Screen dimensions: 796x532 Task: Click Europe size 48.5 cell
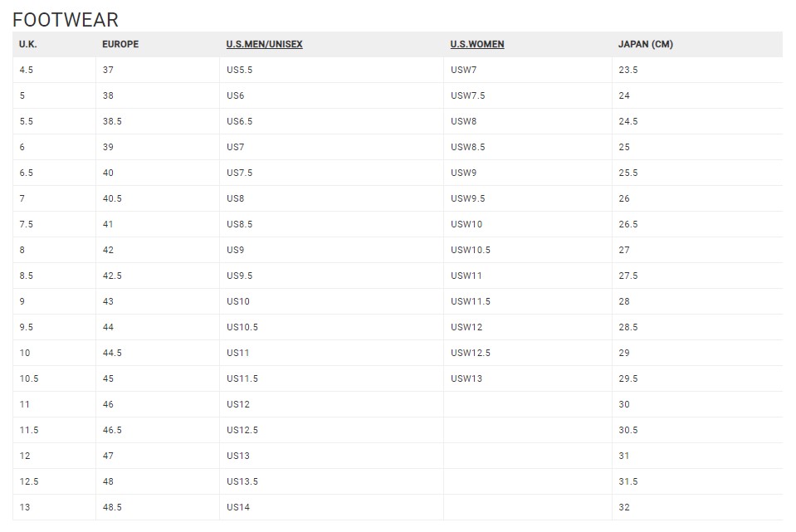click(112, 508)
